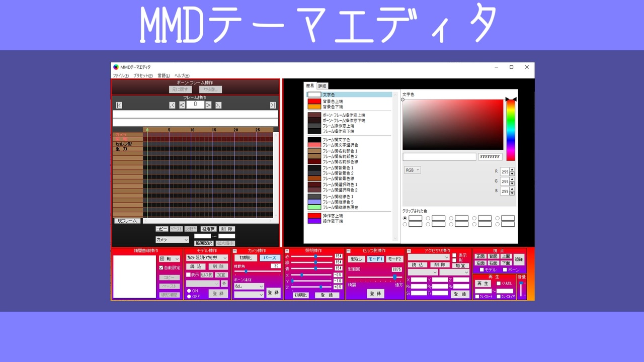Click the MMDテーマエディタ app icon in title bar

click(116, 67)
